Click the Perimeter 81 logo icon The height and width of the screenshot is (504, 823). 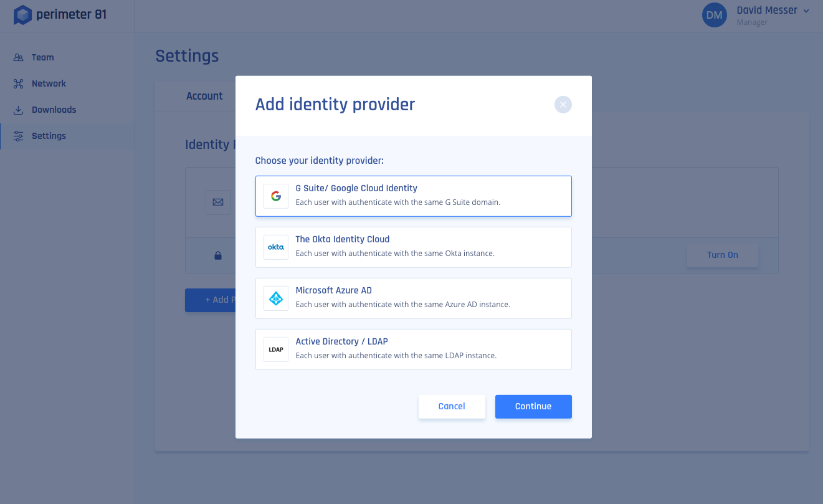tap(22, 15)
